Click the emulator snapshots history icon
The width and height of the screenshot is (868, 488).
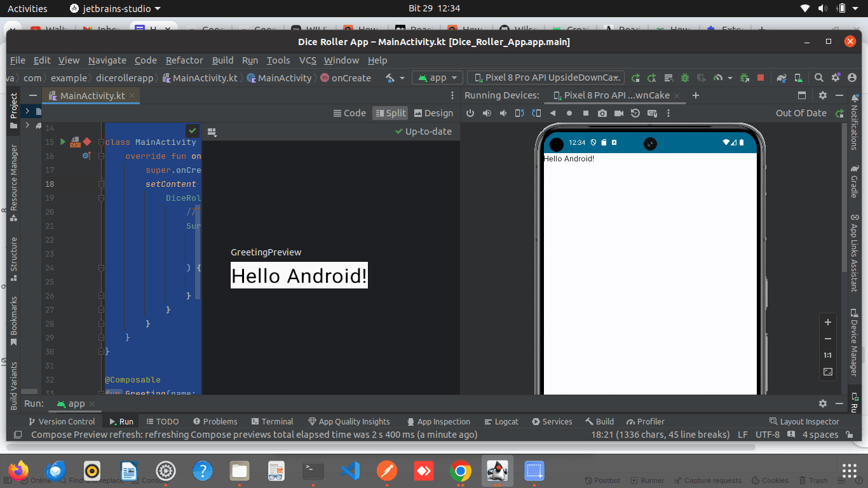click(635, 113)
